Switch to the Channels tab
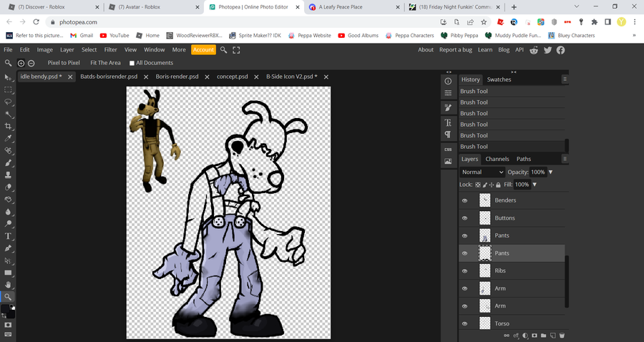This screenshot has width=644, height=342. pos(497,159)
